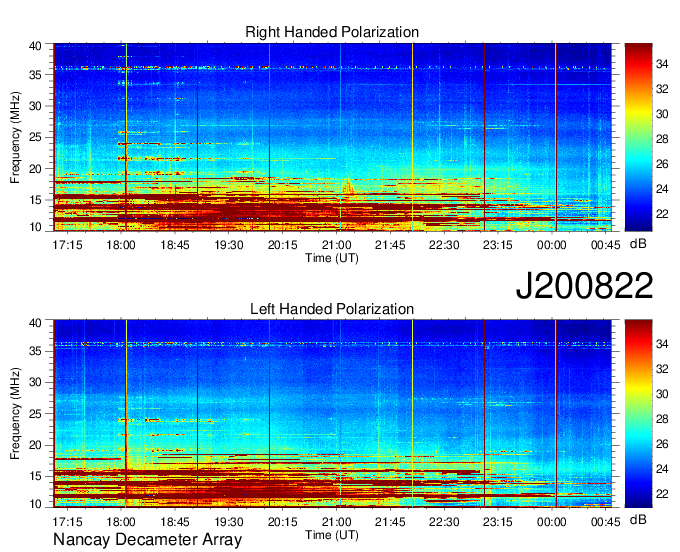Click the 17:15 time tick under the right-handed plot

(67, 245)
